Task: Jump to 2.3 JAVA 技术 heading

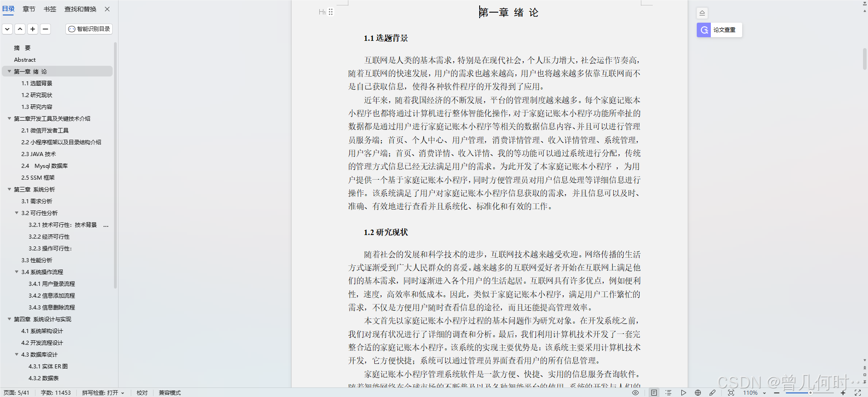Action: click(39, 154)
